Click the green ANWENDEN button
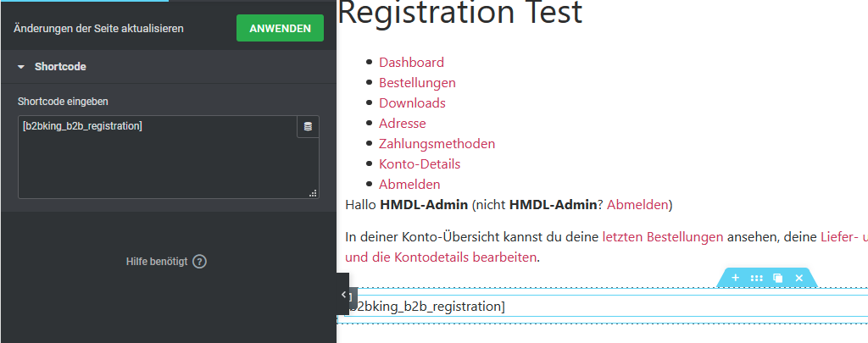This screenshot has width=868, height=343. coord(280,28)
